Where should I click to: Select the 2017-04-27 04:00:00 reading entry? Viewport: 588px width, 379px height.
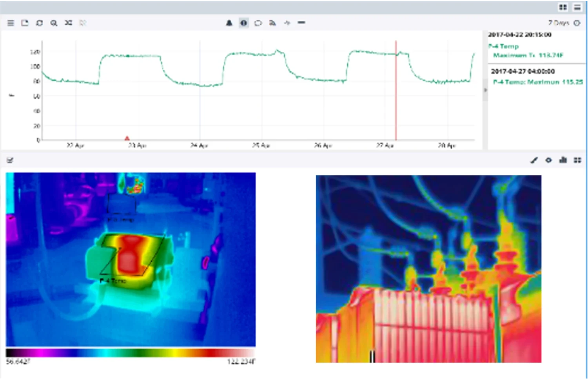point(523,71)
